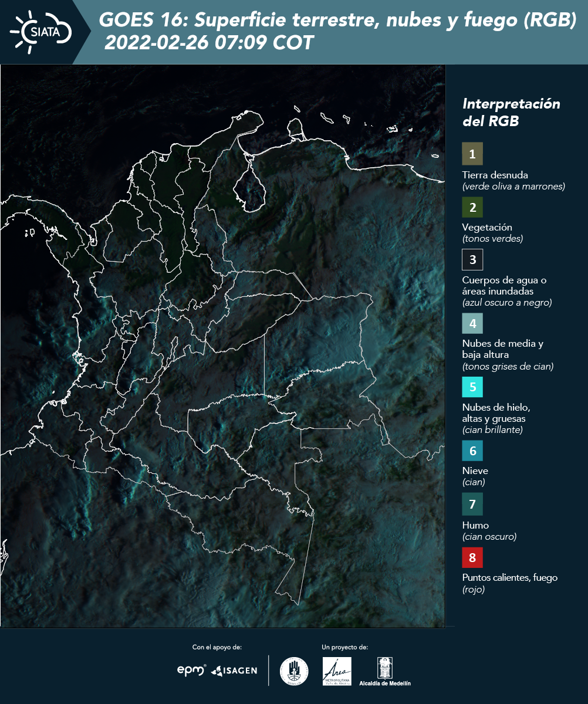
Task: Click the title 'GOES 16: Superficie terrestre, nubes y fuego (RGB)'
Action: [338, 21]
